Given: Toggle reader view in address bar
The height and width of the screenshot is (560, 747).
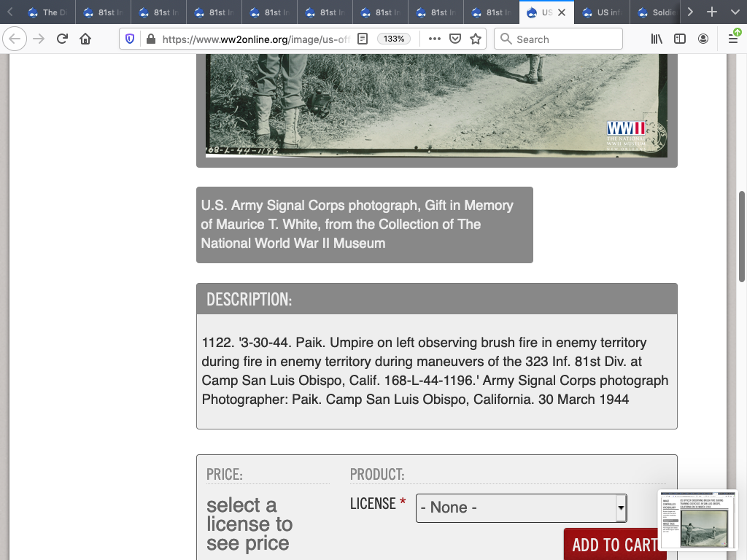Looking at the screenshot, I should click(363, 39).
